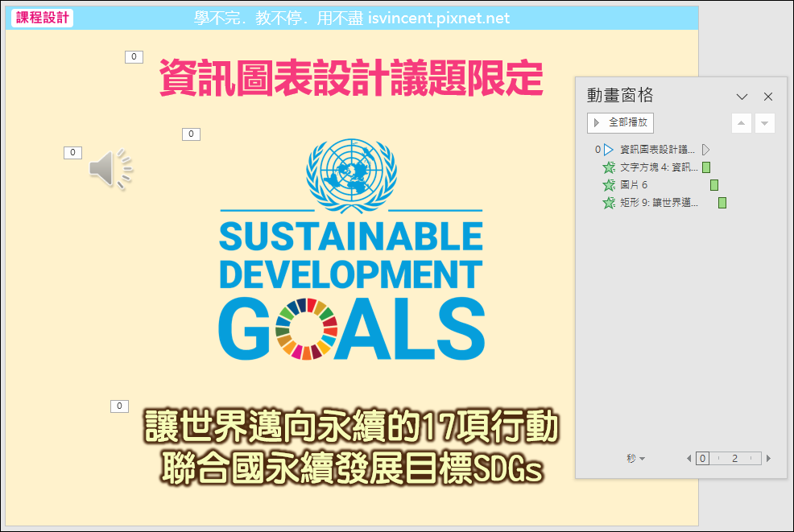The height and width of the screenshot is (532, 794).
Task: Close the animation pane
Action: click(x=768, y=97)
